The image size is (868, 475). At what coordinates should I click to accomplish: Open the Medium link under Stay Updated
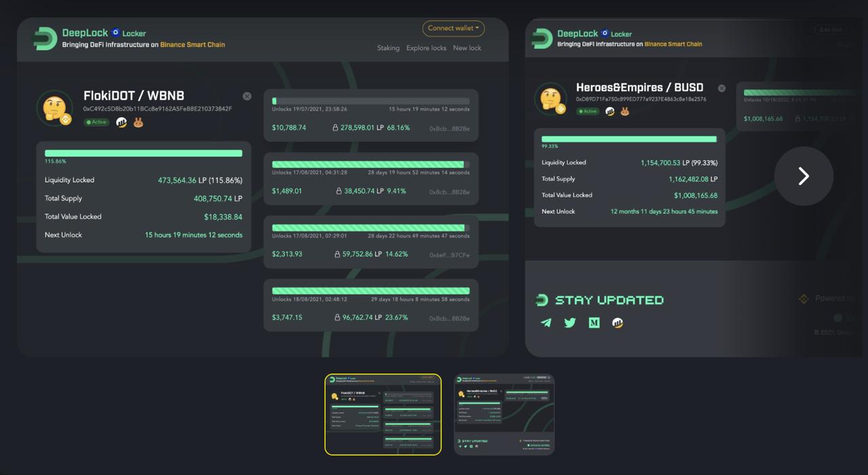tap(594, 323)
